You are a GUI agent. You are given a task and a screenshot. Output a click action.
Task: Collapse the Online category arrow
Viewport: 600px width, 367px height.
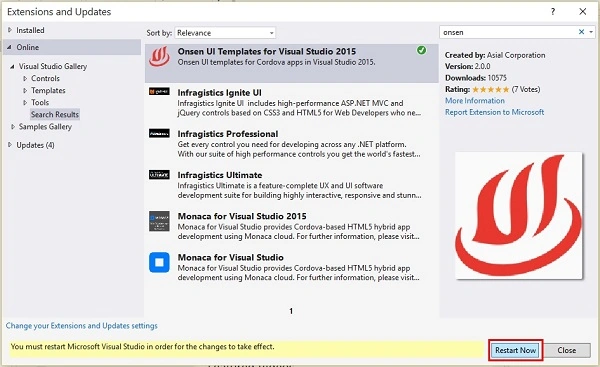(x=9, y=47)
